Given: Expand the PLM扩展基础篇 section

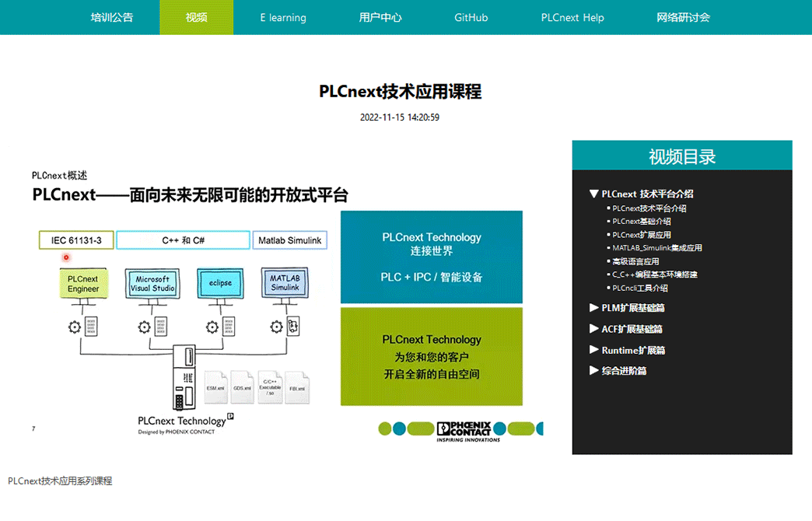Looking at the screenshot, I should [x=632, y=308].
